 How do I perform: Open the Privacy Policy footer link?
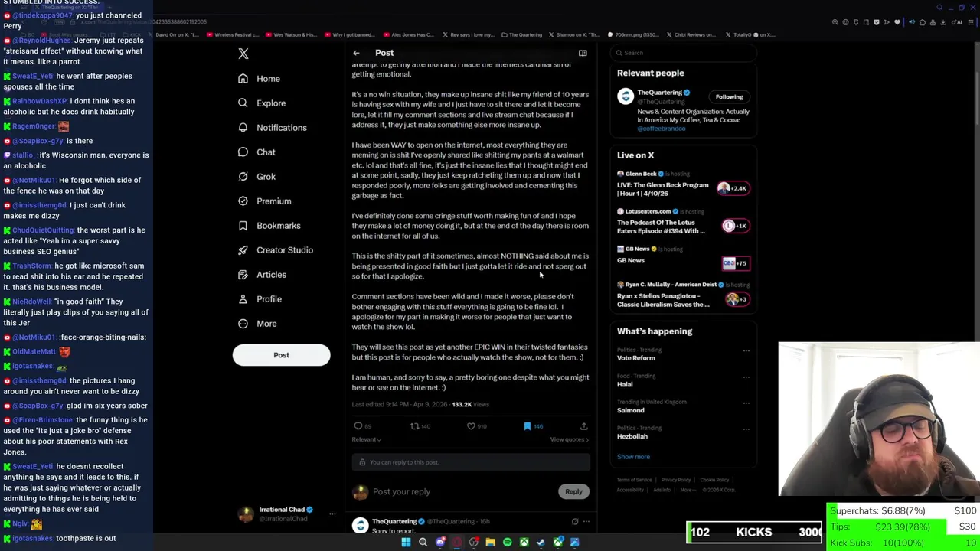[676, 480]
